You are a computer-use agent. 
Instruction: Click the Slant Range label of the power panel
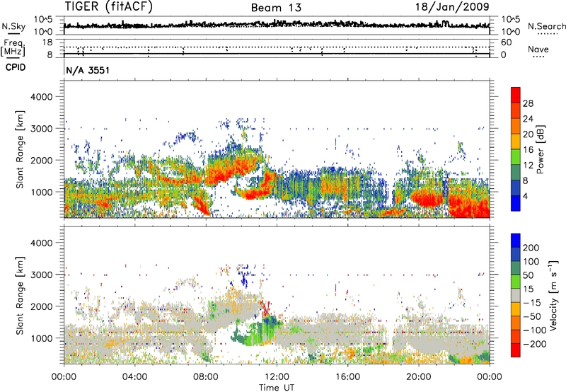(20, 149)
